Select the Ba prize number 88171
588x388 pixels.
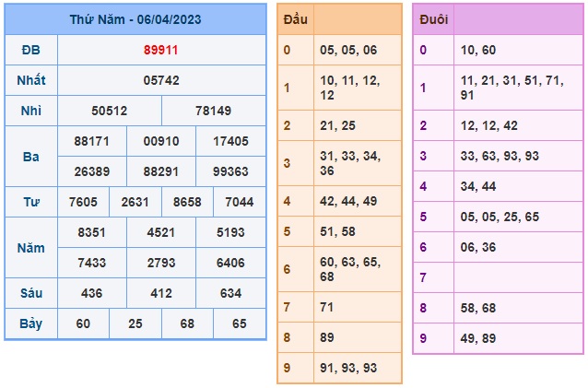(x=92, y=141)
